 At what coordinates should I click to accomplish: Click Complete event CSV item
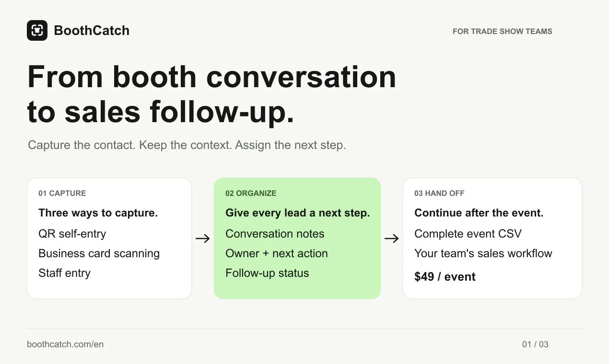[x=468, y=234]
